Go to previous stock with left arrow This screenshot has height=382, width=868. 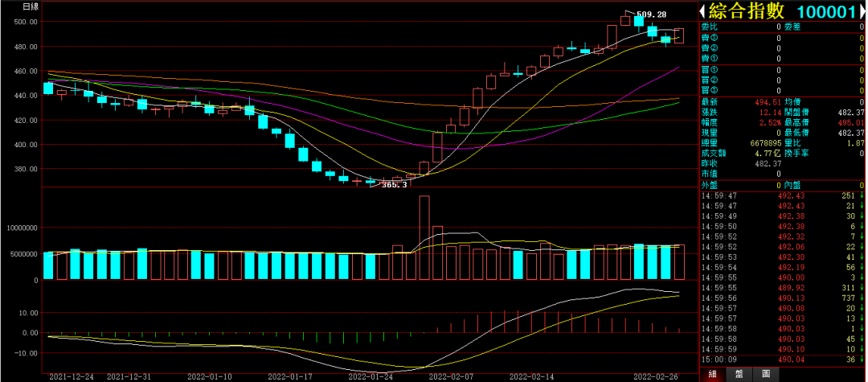pyautogui.click(x=702, y=11)
